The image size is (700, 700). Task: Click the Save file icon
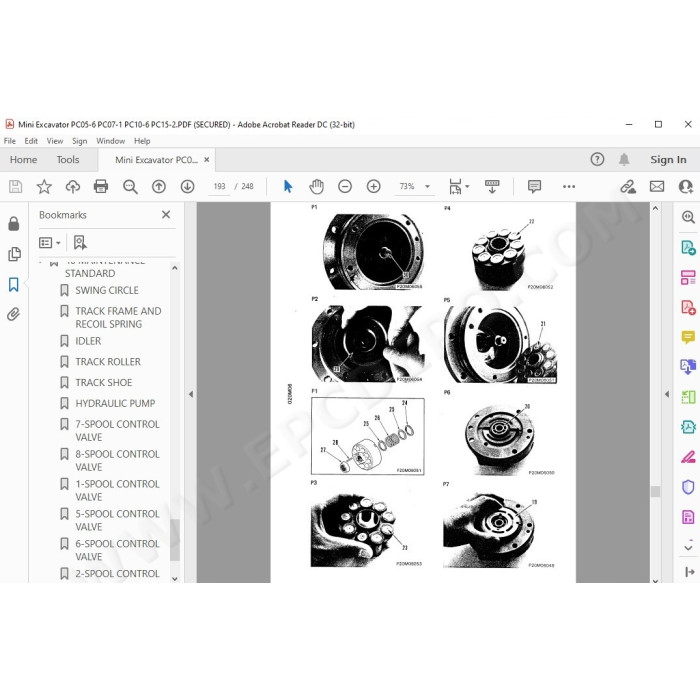click(x=16, y=186)
